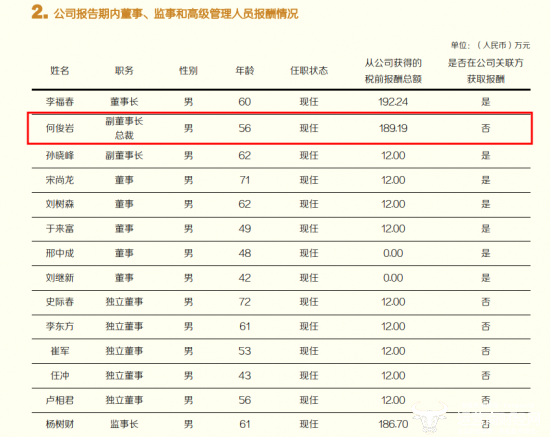Select the 姓名 column header
The height and width of the screenshot is (437, 550).
click(x=60, y=71)
